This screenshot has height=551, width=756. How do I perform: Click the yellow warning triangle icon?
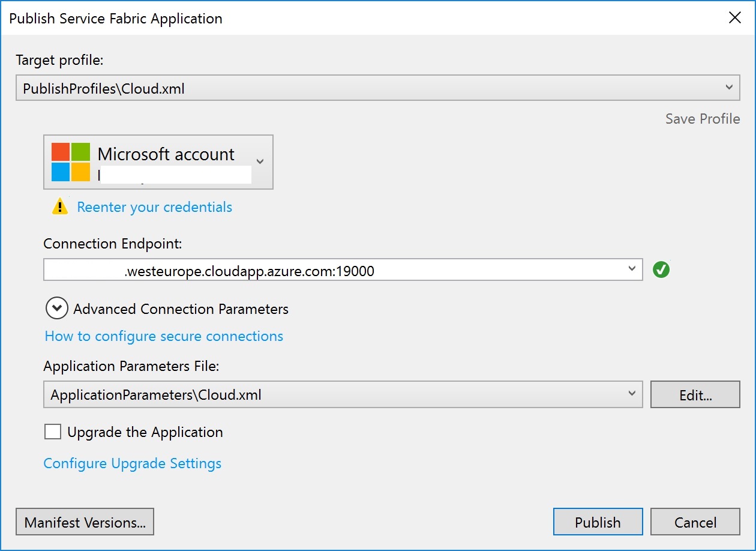[60, 207]
